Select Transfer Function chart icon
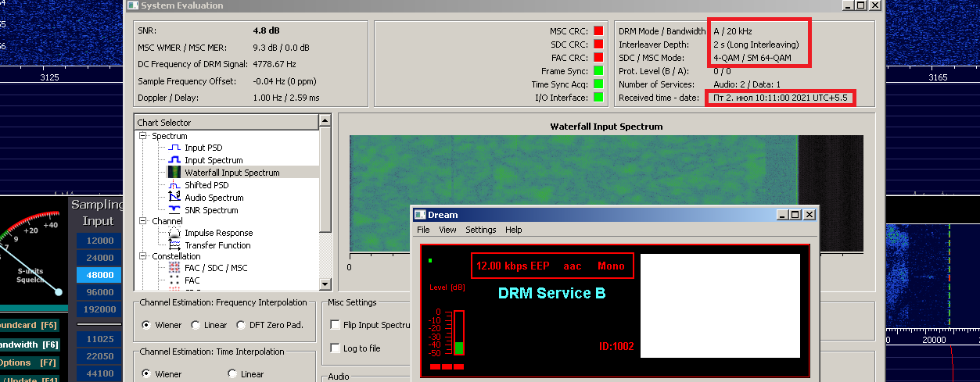Viewport: 980px width, 382px height. [174, 245]
